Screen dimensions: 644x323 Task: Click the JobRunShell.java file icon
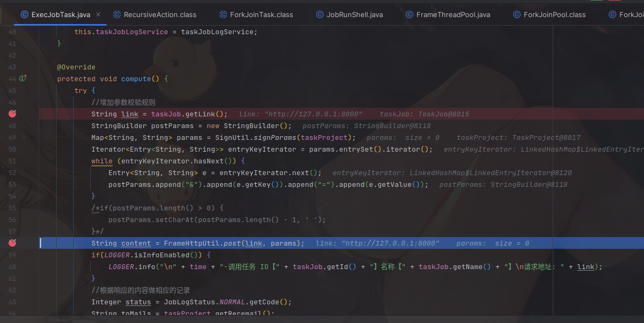(x=320, y=14)
